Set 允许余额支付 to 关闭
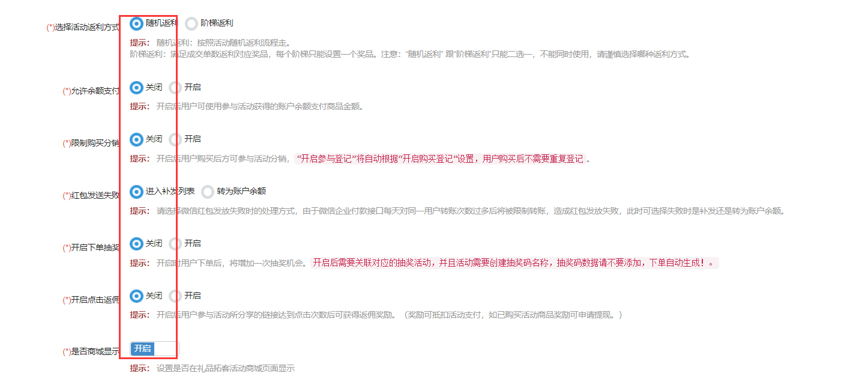 tap(137, 88)
